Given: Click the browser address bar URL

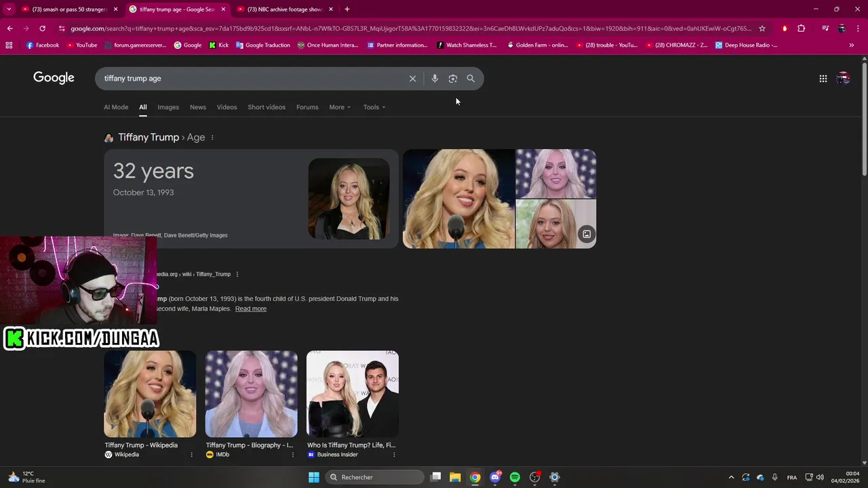Looking at the screenshot, I should coord(410,28).
